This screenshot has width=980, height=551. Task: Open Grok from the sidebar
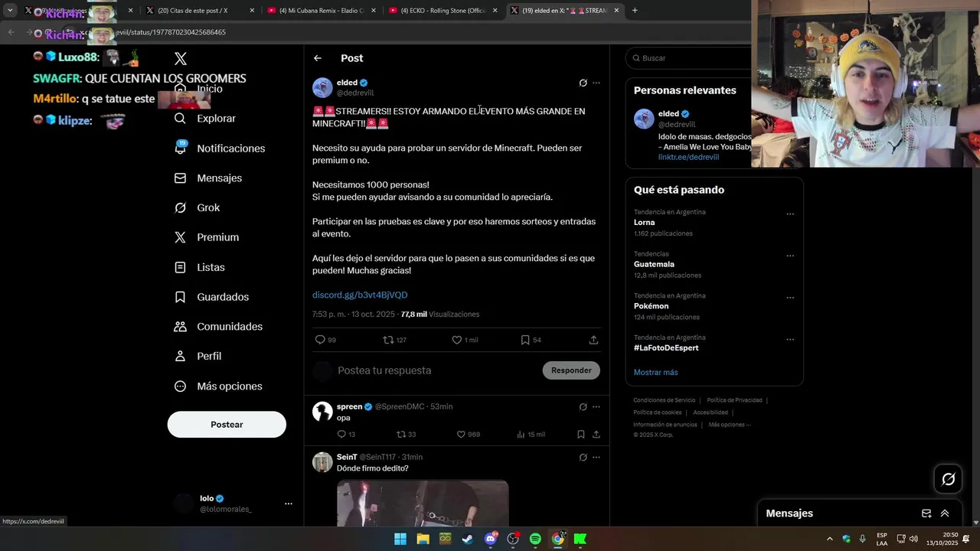198,208
